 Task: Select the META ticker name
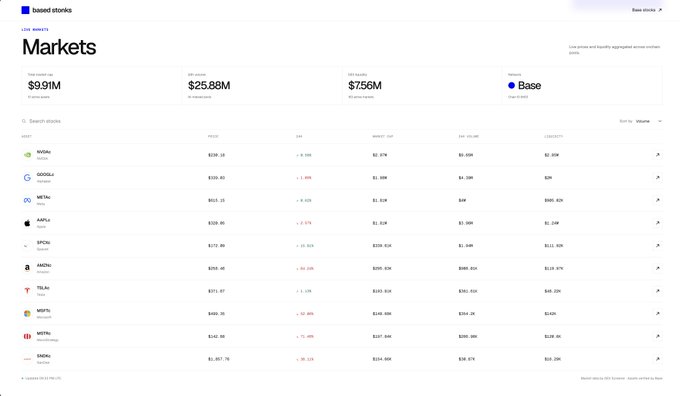(43, 197)
